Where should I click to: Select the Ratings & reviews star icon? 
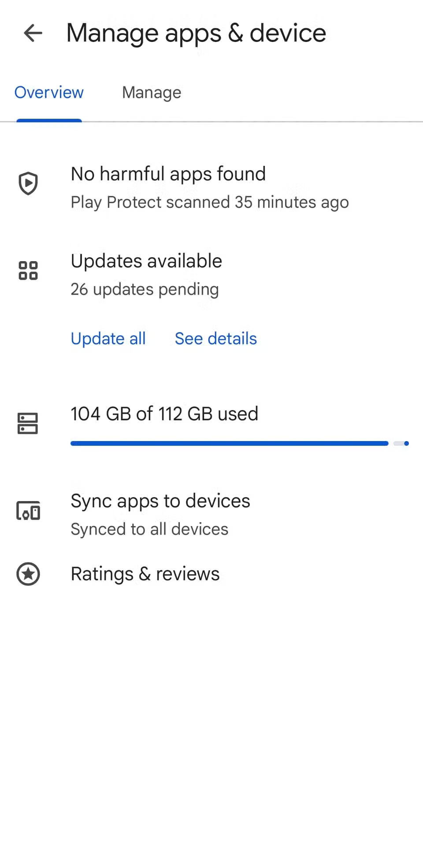pos(28,574)
